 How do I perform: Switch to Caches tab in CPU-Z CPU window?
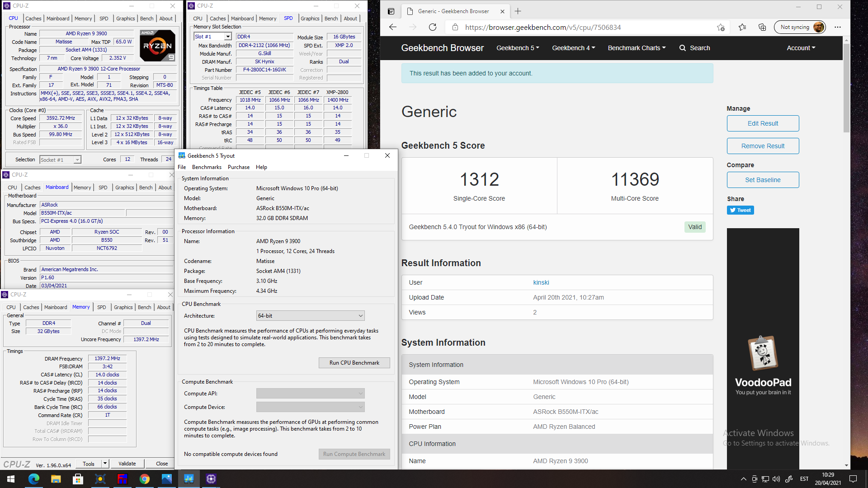[33, 19]
